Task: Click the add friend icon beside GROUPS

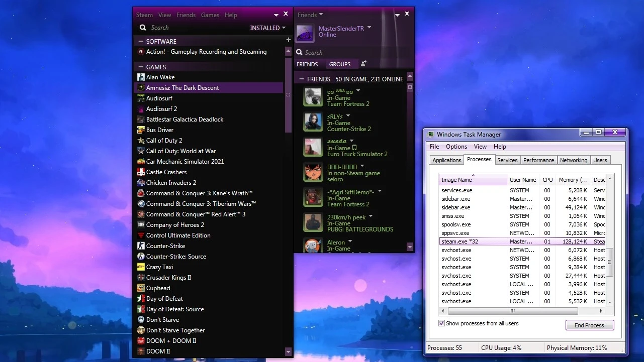Action: (363, 64)
